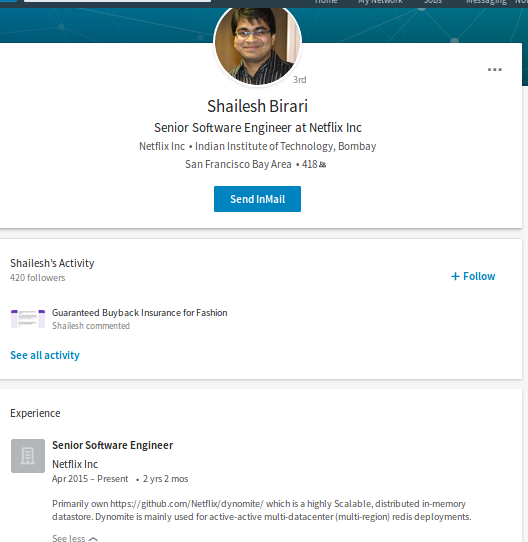
Task: Go to Home in top navigation
Action: click(326, 2)
